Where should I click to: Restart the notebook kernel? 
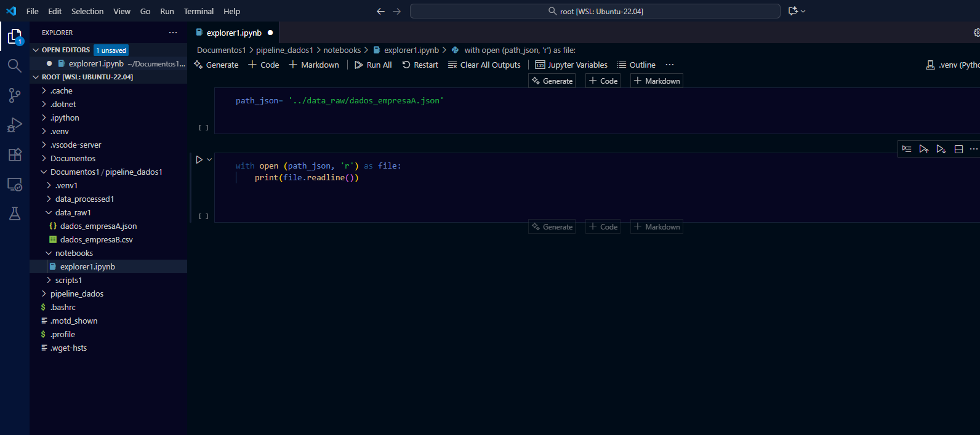[420, 65]
